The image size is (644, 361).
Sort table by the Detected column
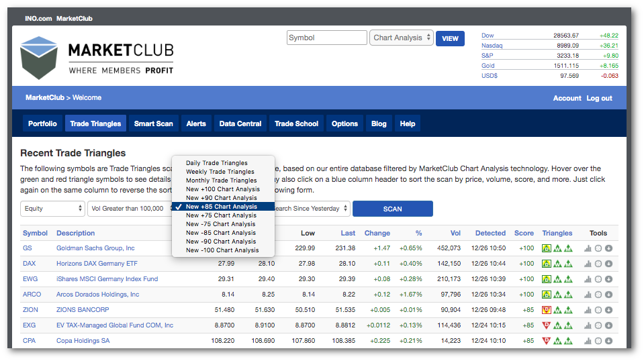pos(490,233)
